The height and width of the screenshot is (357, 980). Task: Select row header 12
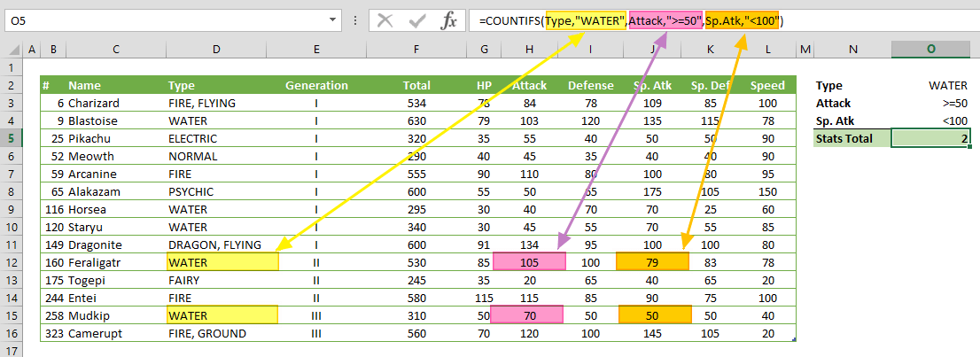(12, 262)
